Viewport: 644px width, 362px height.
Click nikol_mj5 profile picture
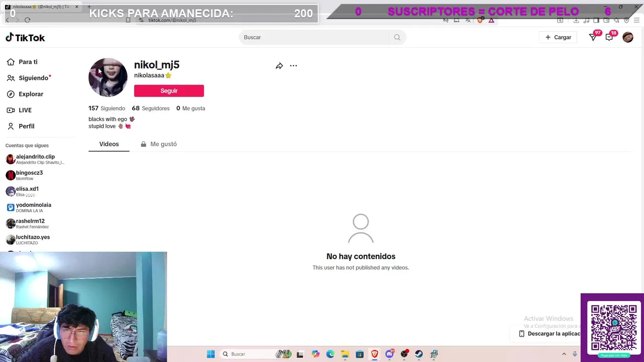108,77
